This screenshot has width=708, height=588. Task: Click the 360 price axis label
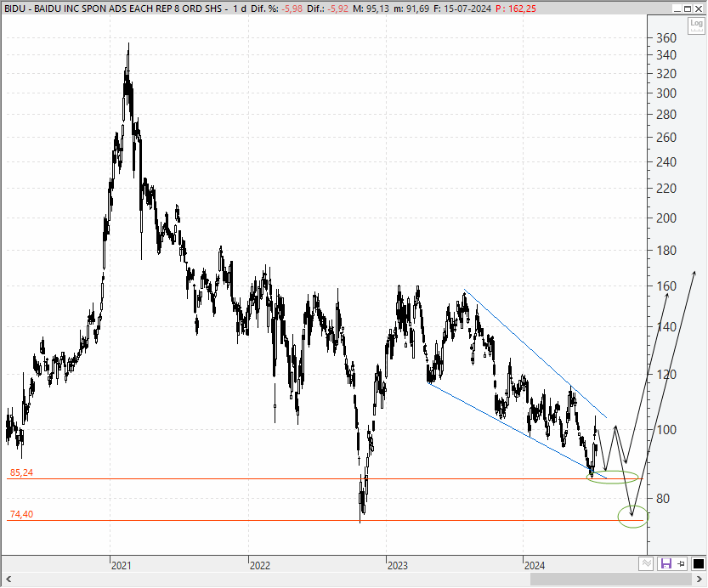tap(666, 38)
